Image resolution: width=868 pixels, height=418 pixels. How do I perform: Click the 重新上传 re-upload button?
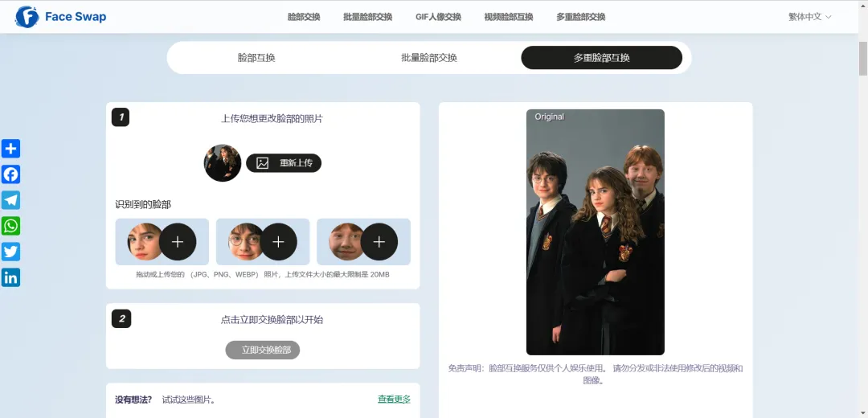pyautogui.click(x=284, y=163)
